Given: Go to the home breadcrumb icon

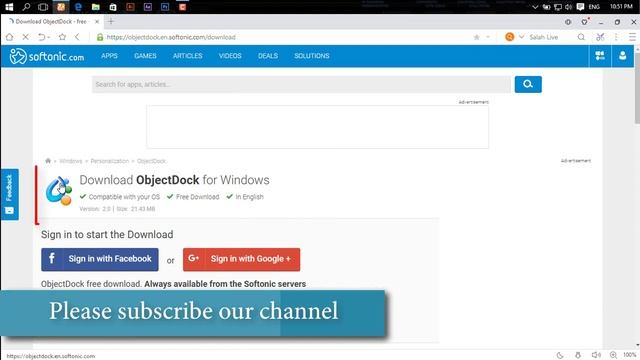Looking at the screenshot, I should (x=48, y=161).
